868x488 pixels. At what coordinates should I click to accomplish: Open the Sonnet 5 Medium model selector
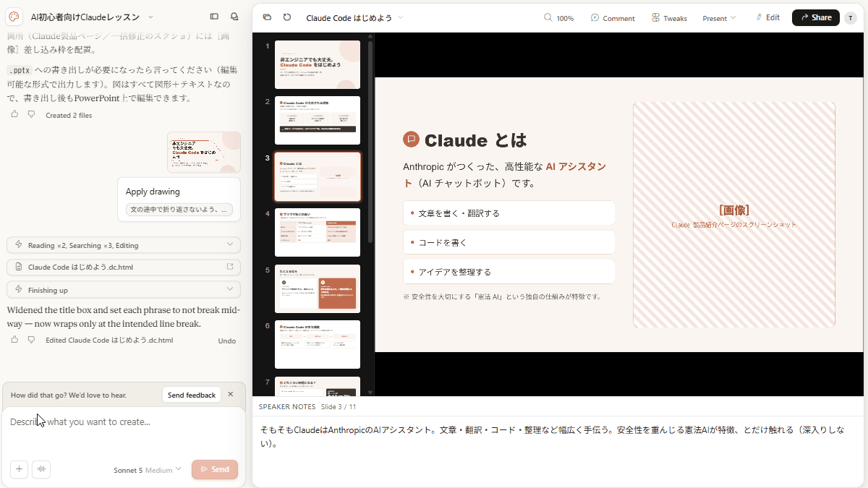click(x=148, y=470)
